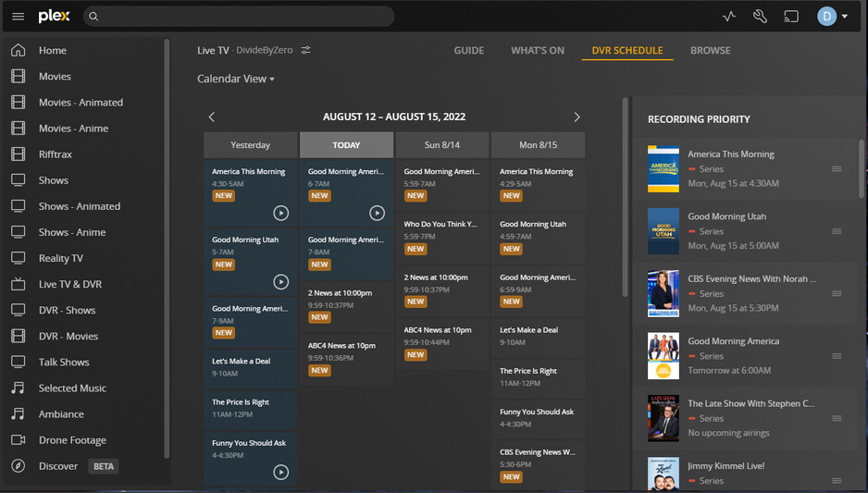Play yesterday's Funny You Should Ask recording

[280, 472]
